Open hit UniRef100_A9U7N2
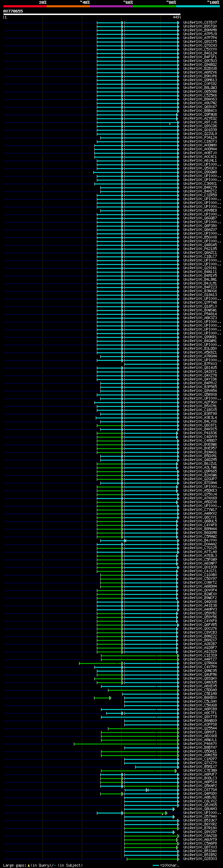This screenshot has width=223, height=868. pyautogui.click(x=200, y=103)
